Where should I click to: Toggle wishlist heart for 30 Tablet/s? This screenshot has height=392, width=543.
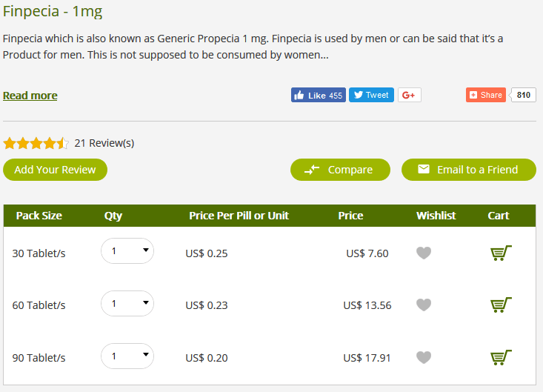coord(424,253)
